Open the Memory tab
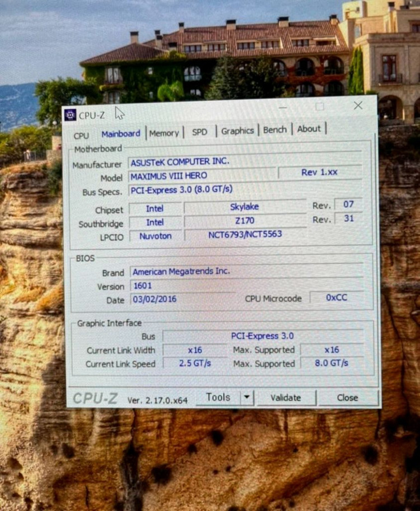The width and height of the screenshot is (420, 511). coord(164,133)
